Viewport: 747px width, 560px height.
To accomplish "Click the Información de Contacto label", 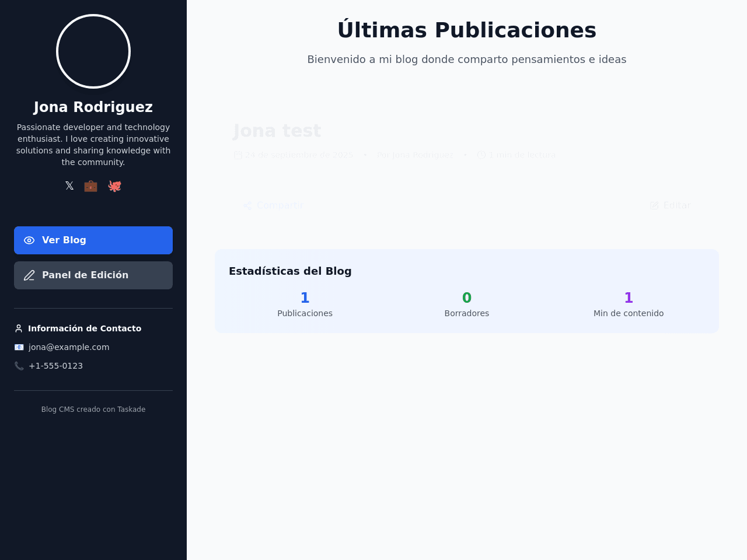I will (x=85, y=328).
